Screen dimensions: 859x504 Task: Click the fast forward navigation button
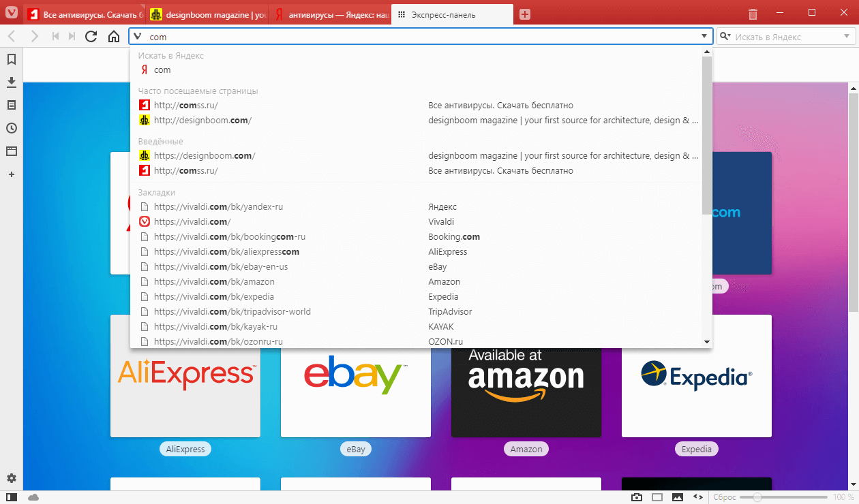tap(72, 36)
